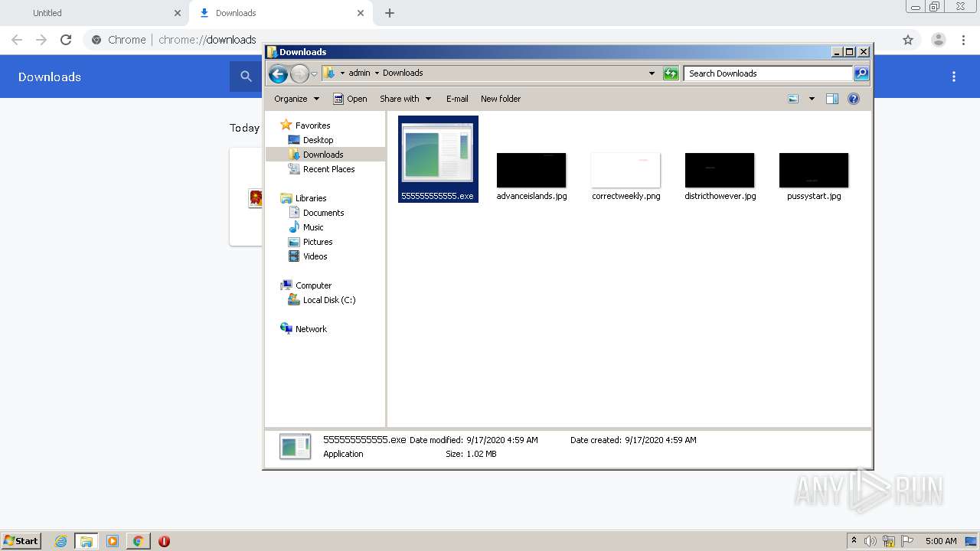Expand the address bar history dropdown

[x=652, y=73]
